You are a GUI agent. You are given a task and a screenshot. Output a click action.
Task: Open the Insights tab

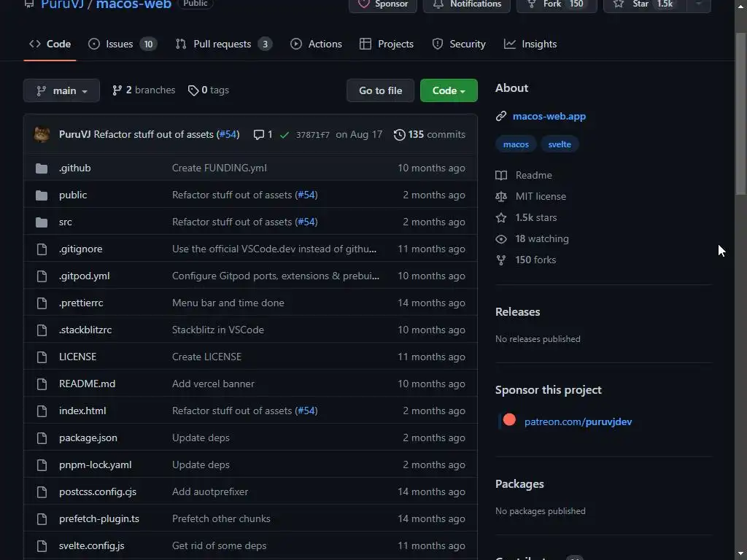pyautogui.click(x=530, y=44)
